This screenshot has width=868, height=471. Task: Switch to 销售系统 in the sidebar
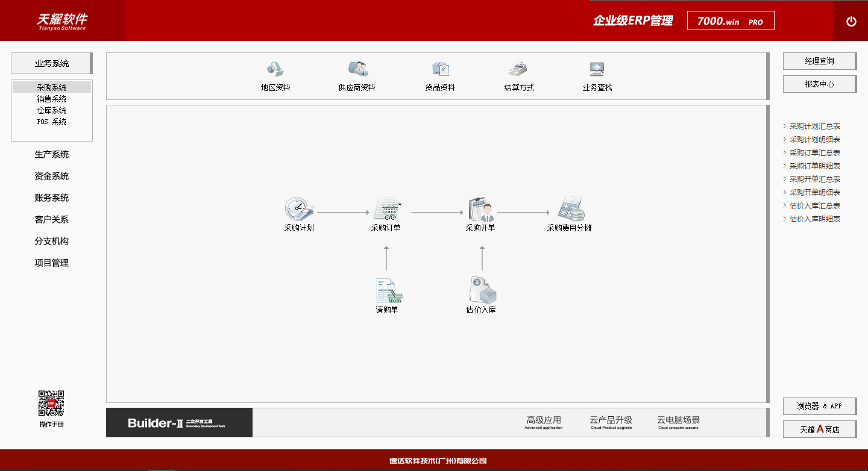[x=51, y=98]
